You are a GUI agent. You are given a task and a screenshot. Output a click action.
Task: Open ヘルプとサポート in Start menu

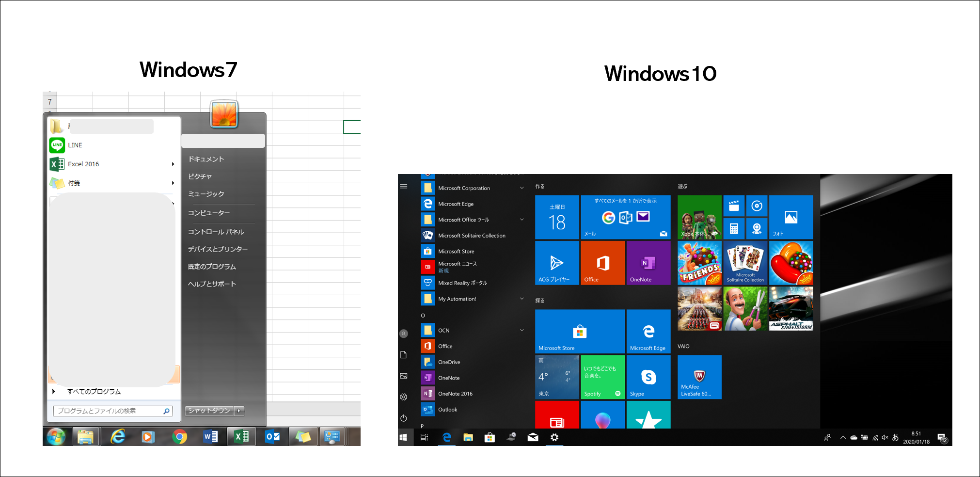click(x=212, y=284)
